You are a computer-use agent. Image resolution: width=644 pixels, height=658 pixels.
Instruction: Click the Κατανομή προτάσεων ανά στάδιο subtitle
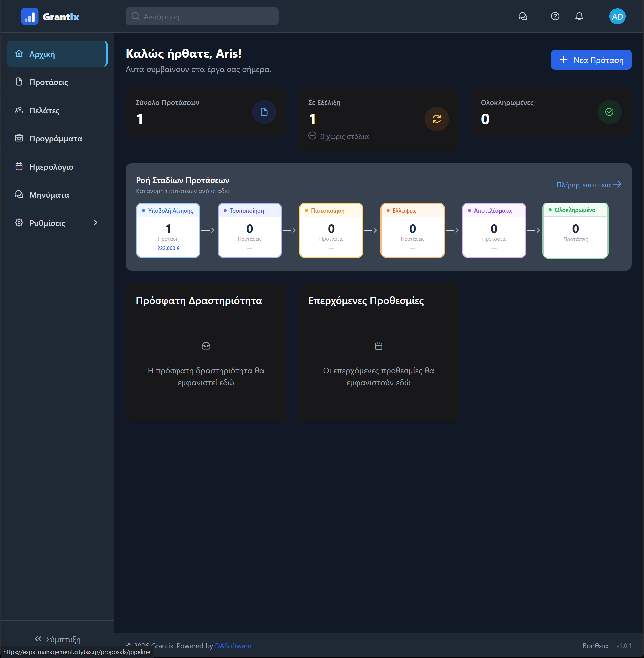[x=183, y=191]
